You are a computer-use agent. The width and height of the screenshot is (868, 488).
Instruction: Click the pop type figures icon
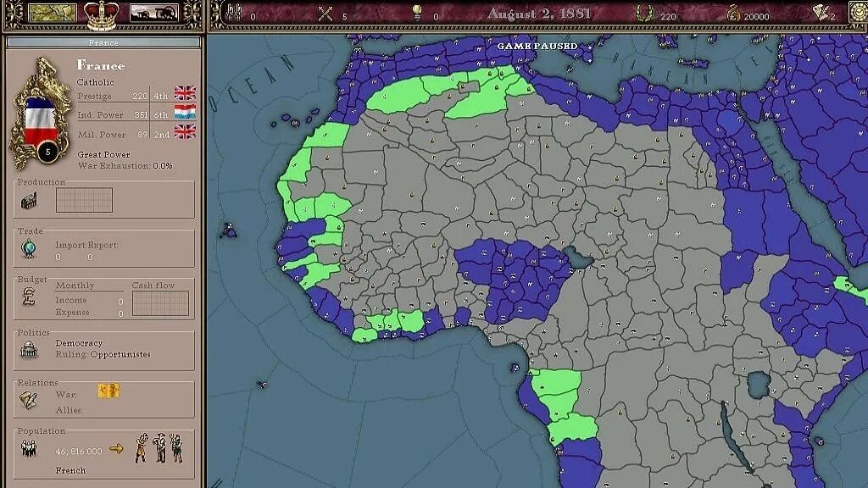click(x=159, y=447)
